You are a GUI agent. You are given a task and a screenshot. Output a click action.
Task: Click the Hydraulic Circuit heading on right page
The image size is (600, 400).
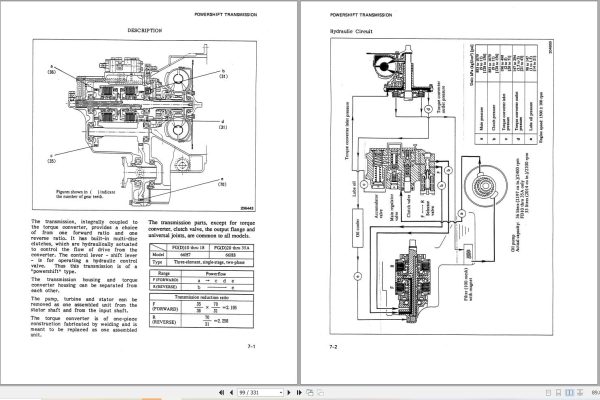(x=351, y=31)
